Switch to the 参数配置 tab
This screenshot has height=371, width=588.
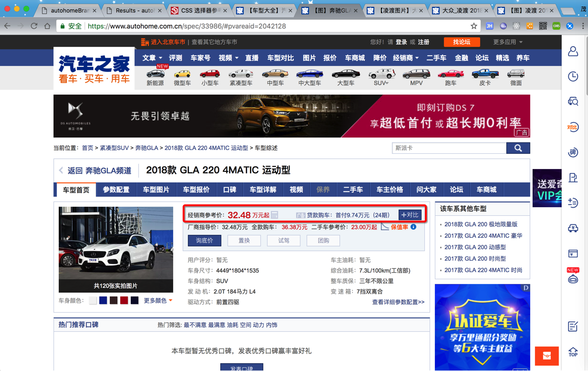(116, 190)
